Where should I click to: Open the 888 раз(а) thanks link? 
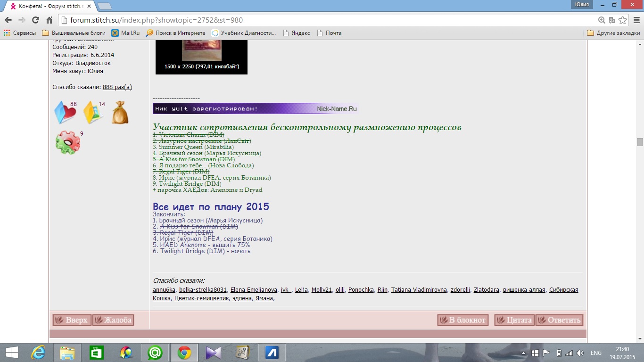[117, 87]
